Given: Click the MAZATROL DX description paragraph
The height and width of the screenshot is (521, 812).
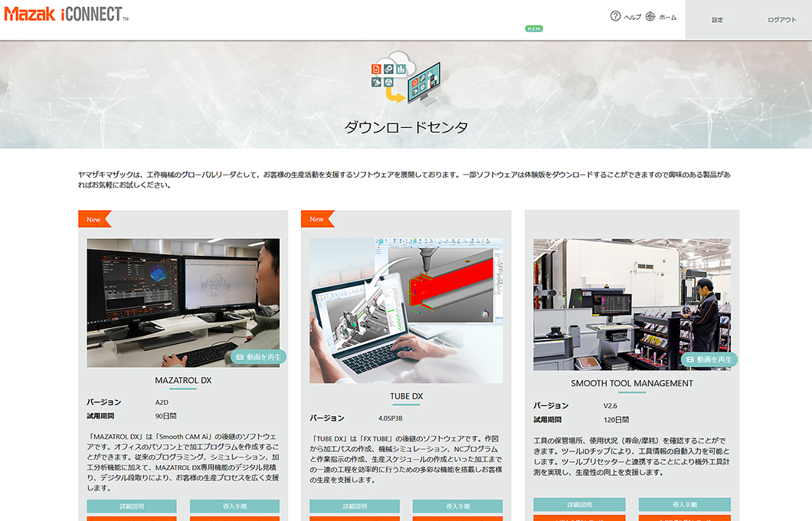Looking at the screenshot, I should point(183,462).
